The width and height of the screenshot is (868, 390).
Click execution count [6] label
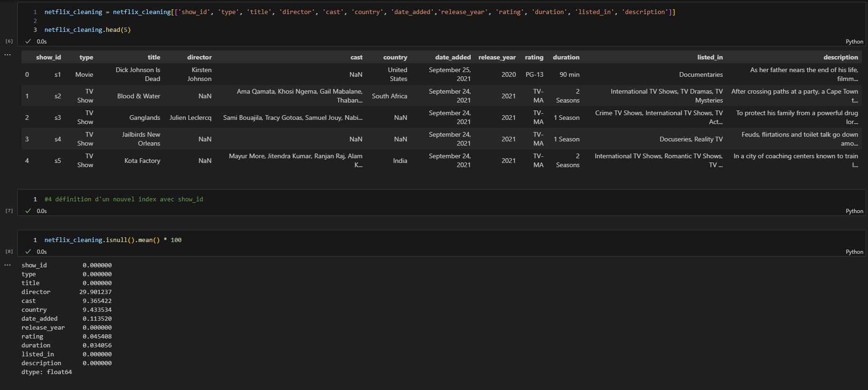9,41
